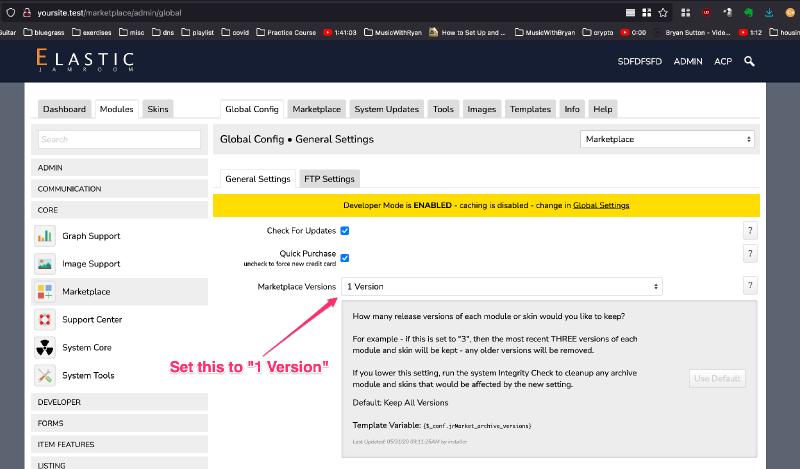Screen dimensions: 800x469
Task: Open the System Updates tab
Action: [386, 109]
